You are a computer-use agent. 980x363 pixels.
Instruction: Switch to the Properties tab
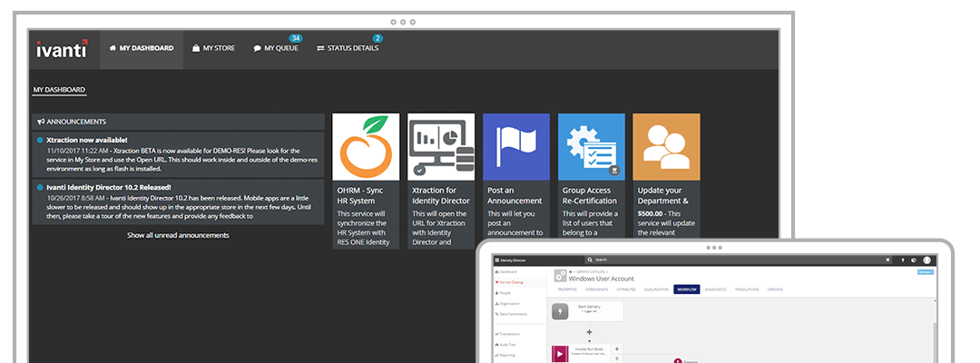coord(567,289)
